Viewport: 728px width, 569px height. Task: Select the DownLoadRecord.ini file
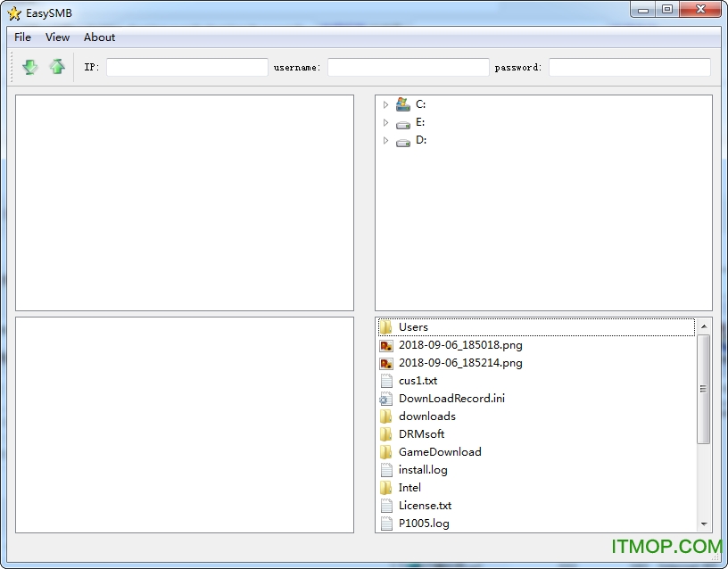(451, 399)
